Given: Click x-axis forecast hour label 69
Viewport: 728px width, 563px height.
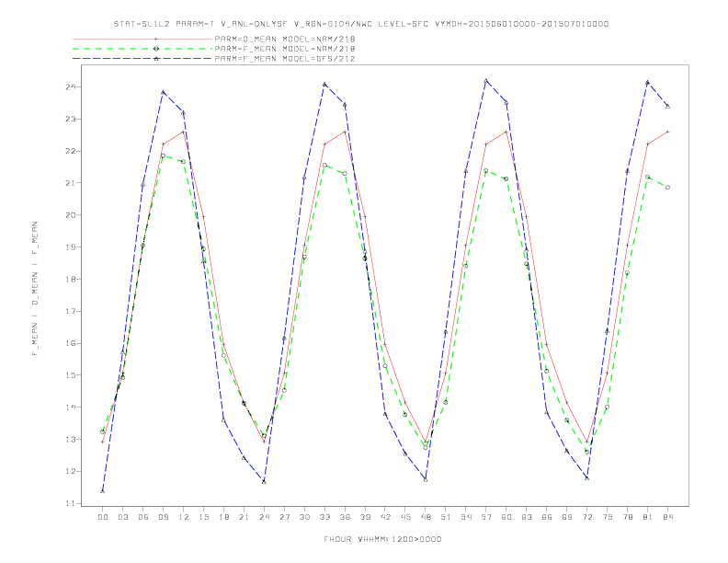Looking at the screenshot, I should (x=567, y=517).
